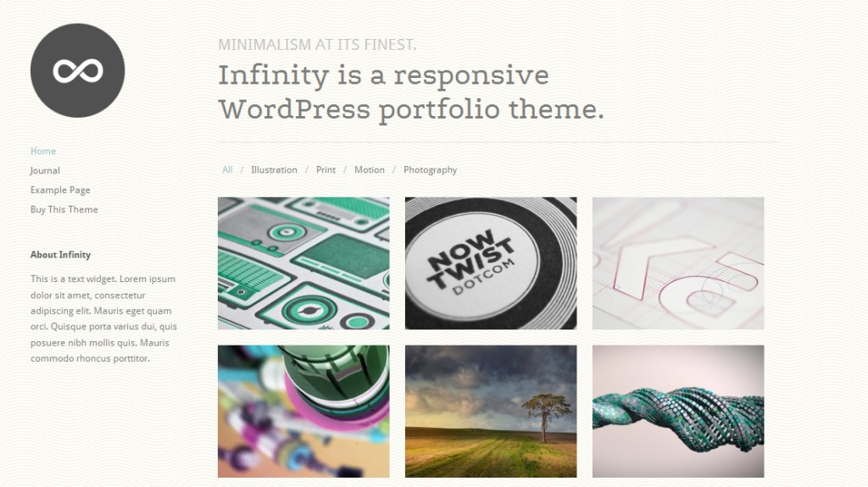Open the green radios illustration thumbnail
The height and width of the screenshot is (487, 868).
click(x=303, y=263)
